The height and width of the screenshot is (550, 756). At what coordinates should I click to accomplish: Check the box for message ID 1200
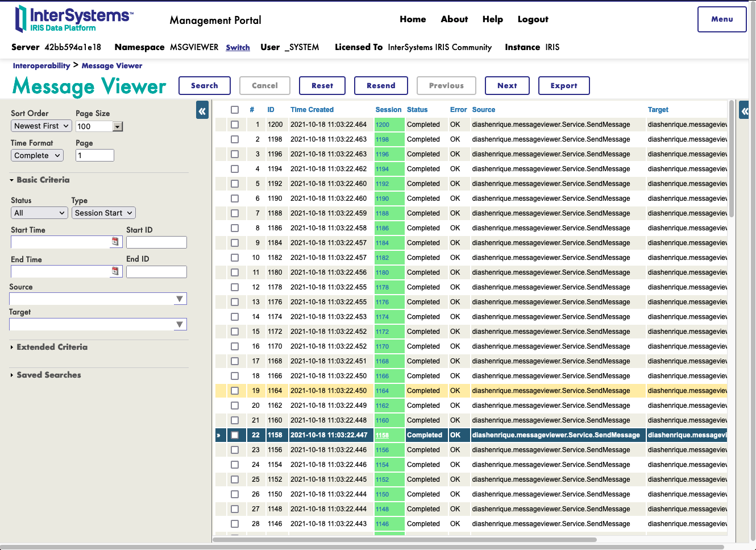tap(235, 125)
